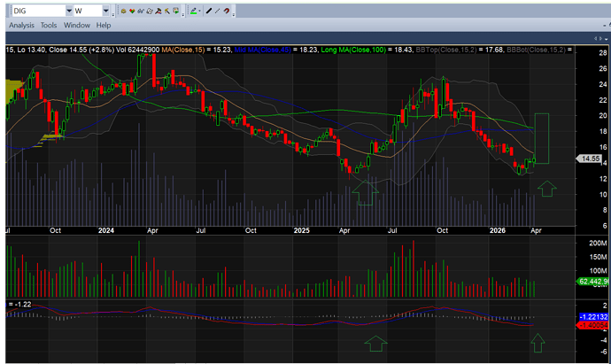Image resolution: width=611 pixels, height=364 pixels.
Task: Open the Analysis menu
Action: [21, 26]
